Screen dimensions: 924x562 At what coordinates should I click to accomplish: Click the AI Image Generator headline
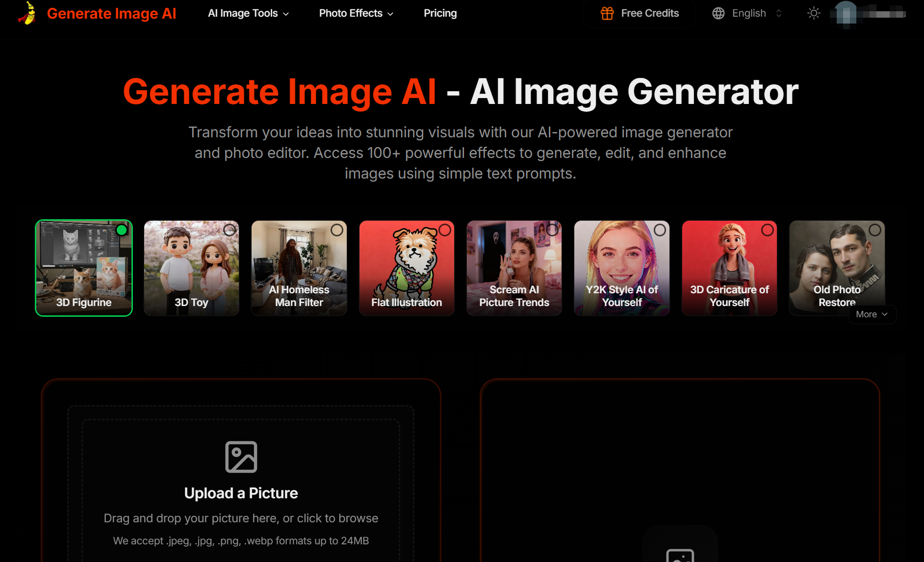pyautogui.click(x=634, y=92)
